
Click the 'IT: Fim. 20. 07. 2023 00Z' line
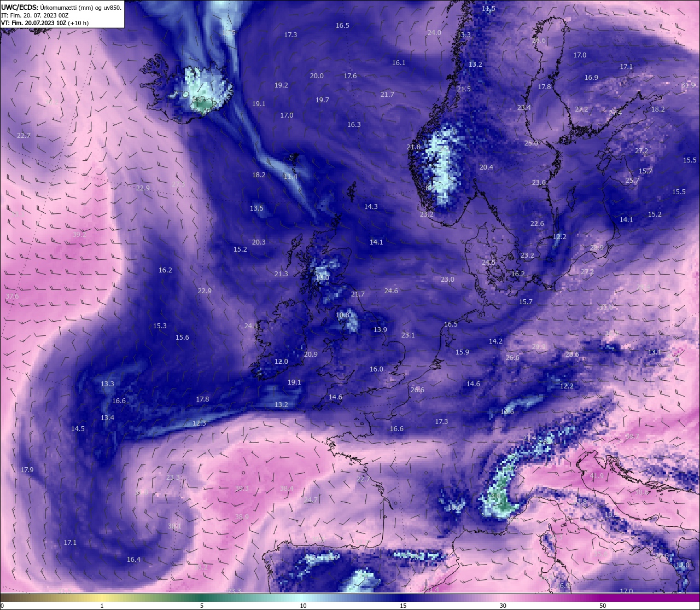point(35,15)
